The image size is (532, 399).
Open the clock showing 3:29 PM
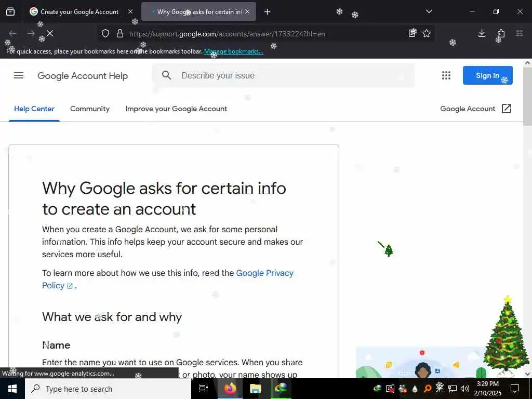pyautogui.click(x=487, y=389)
